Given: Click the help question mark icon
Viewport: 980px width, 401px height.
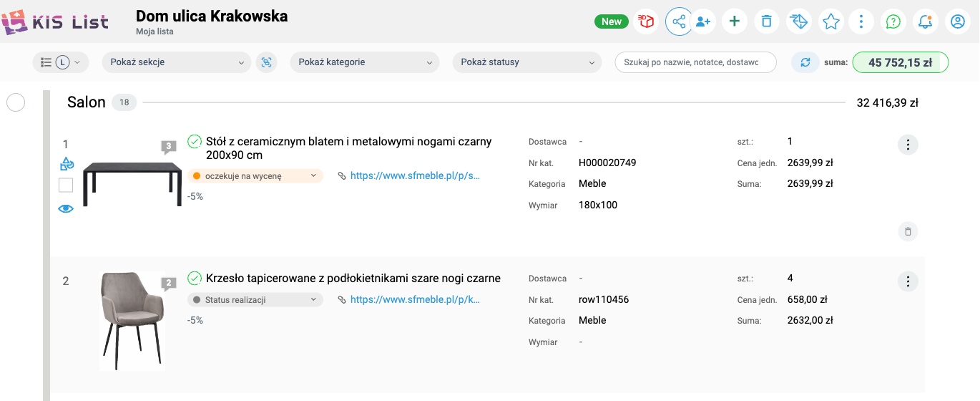Looking at the screenshot, I should [x=893, y=21].
